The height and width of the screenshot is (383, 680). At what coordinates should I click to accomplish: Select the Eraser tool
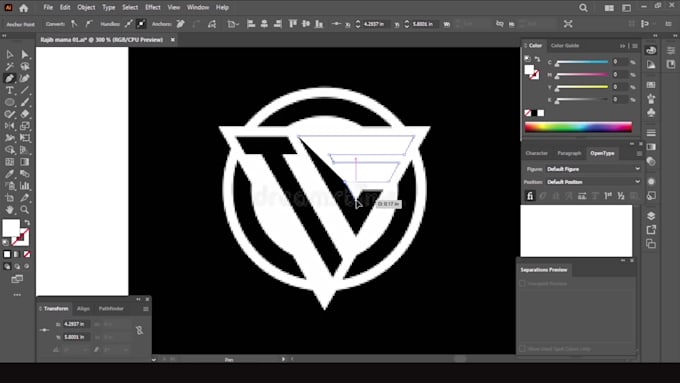[x=25, y=115]
